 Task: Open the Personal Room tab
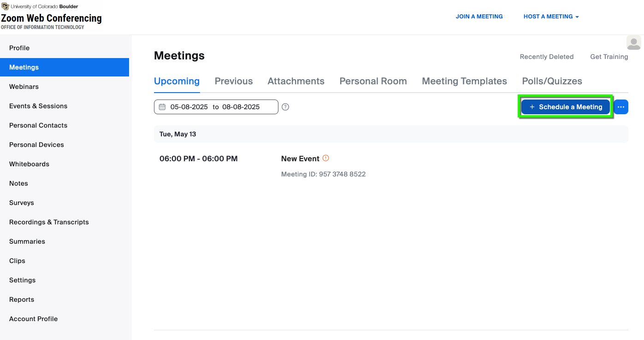tap(373, 81)
